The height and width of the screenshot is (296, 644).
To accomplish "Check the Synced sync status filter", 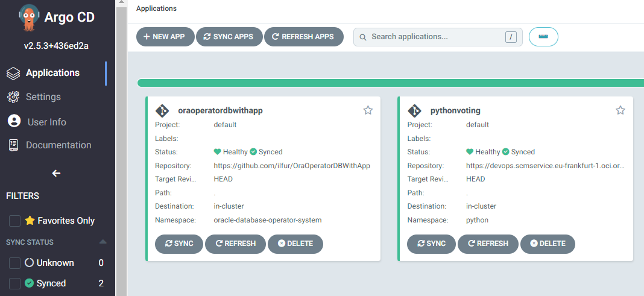I will tap(15, 284).
